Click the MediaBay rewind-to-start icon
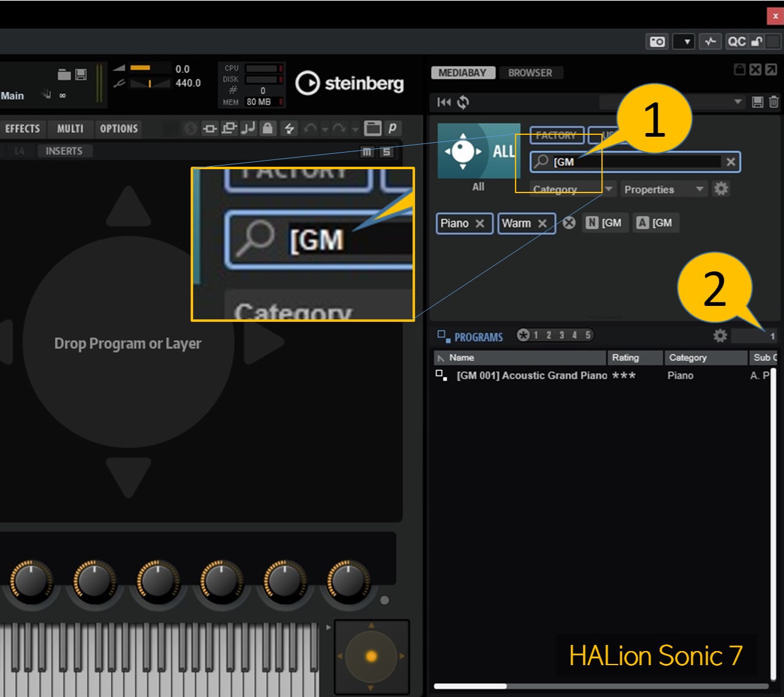This screenshot has width=784, height=697. (x=444, y=102)
